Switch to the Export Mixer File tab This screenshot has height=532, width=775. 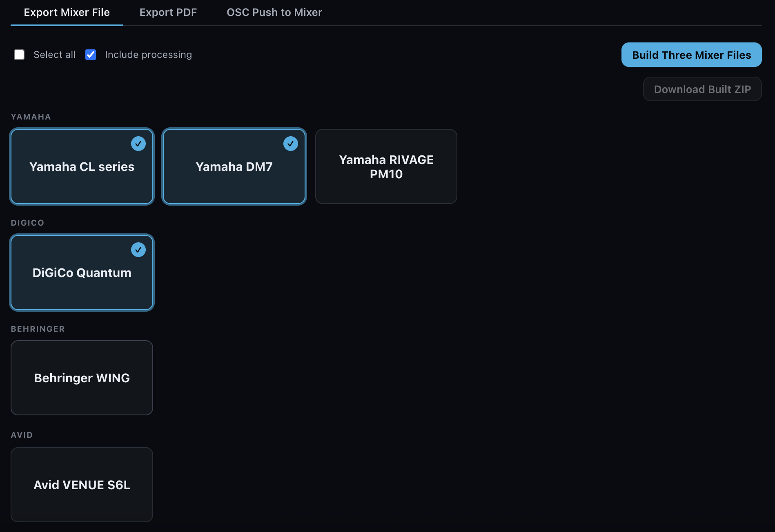67,13
